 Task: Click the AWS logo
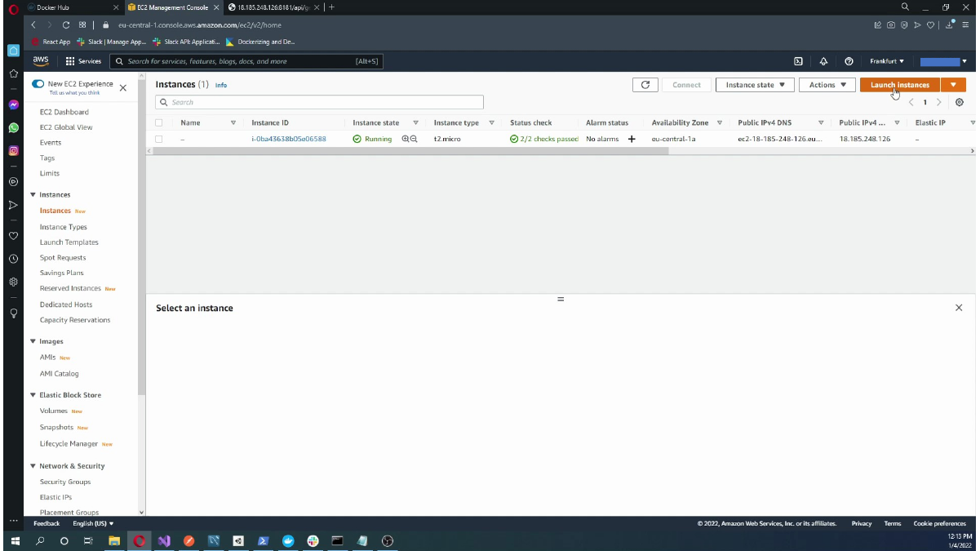41,61
